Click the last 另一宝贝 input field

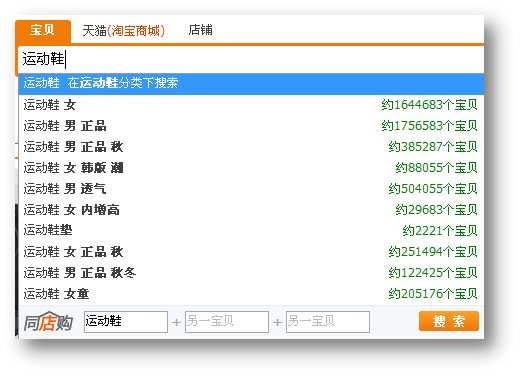328,322
